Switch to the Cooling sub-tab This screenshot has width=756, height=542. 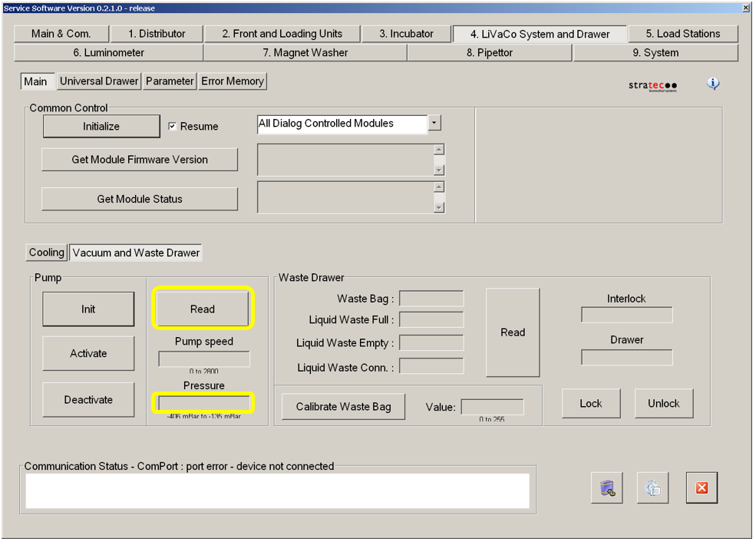[x=47, y=253]
